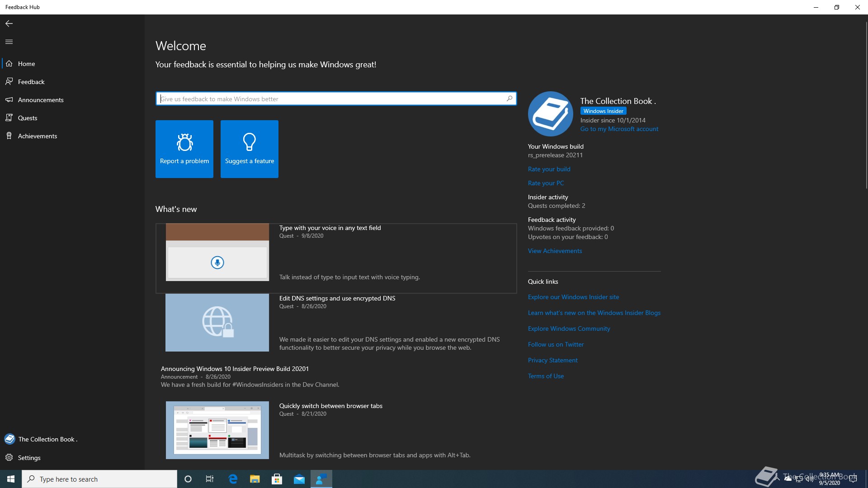Viewport: 868px width, 488px height.
Task: Click Suggest a feature tile
Action: tap(250, 149)
